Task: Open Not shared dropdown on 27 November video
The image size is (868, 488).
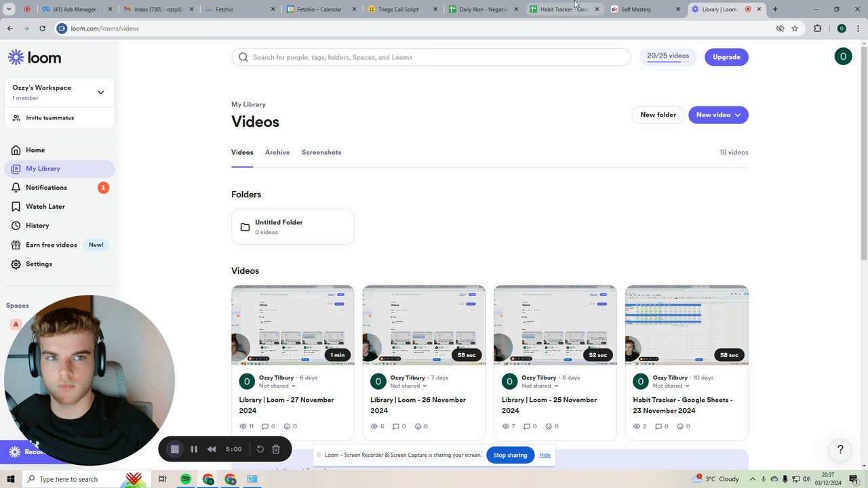Action: coord(277,386)
